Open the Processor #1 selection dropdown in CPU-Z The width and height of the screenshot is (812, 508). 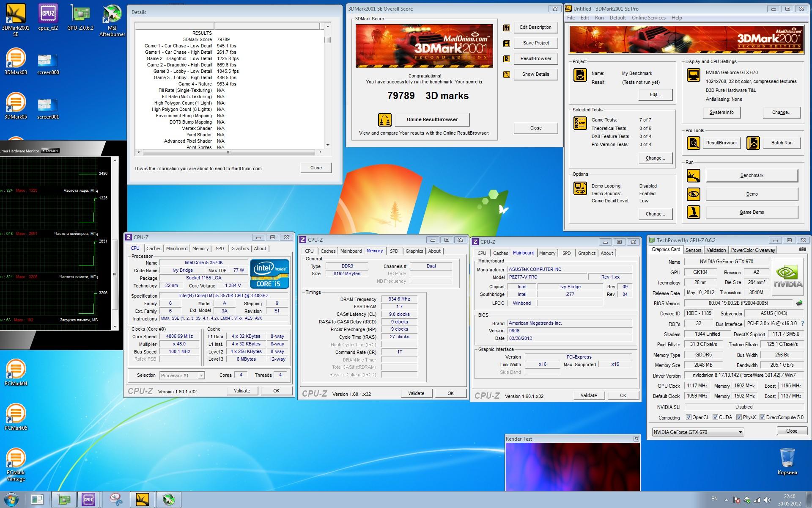click(x=182, y=375)
